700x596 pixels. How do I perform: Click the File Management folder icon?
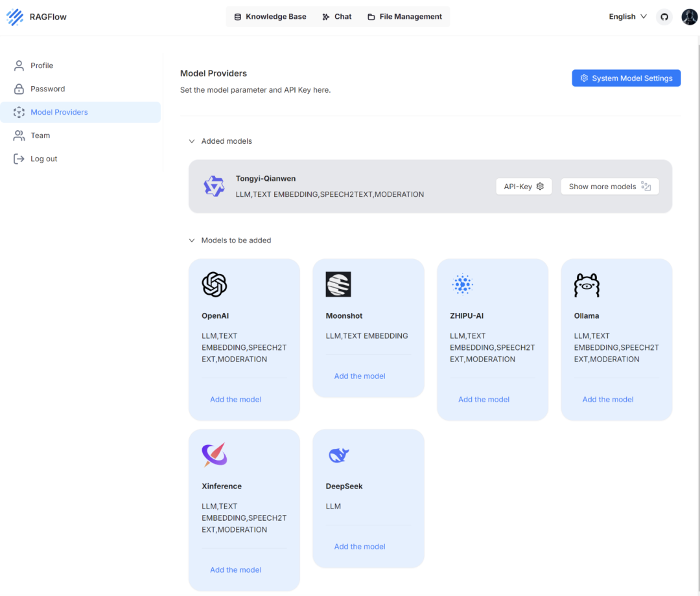click(x=371, y=17)
